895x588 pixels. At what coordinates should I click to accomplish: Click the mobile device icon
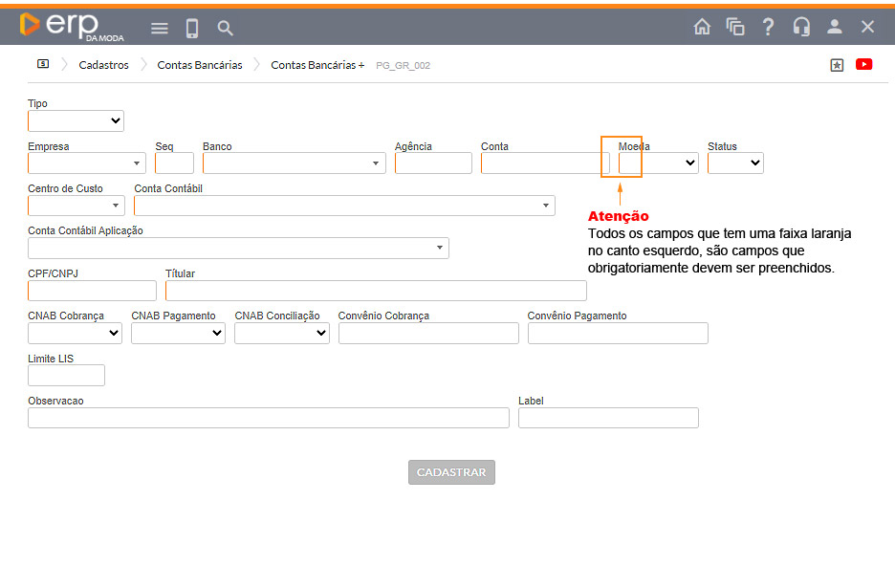tap(192, 29)
